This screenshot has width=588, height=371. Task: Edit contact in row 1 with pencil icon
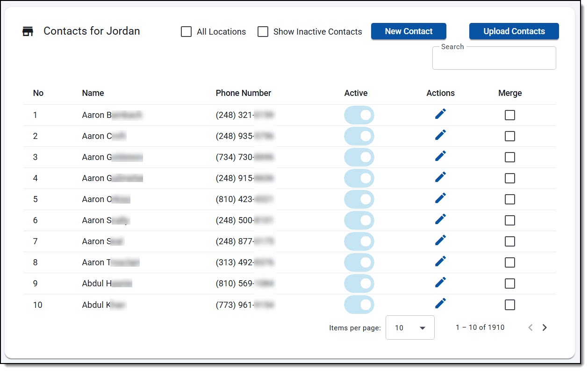(440, 114)
